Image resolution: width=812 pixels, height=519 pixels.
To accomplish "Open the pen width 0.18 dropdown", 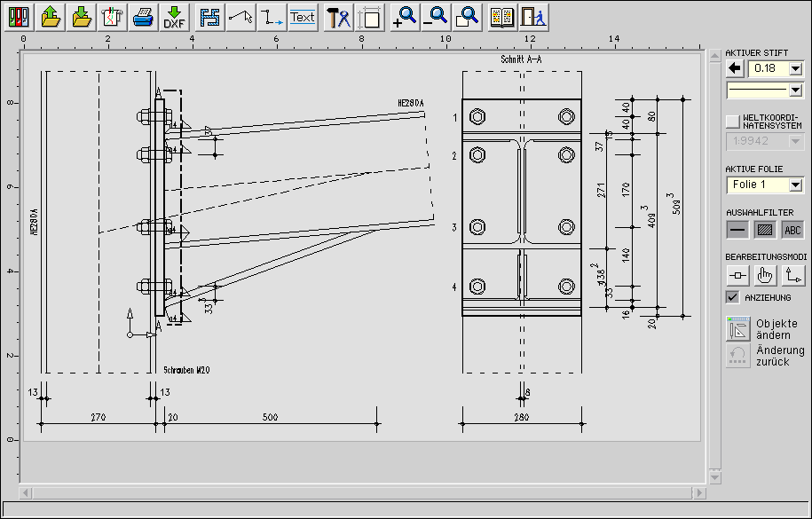I will tap(795, 68).
